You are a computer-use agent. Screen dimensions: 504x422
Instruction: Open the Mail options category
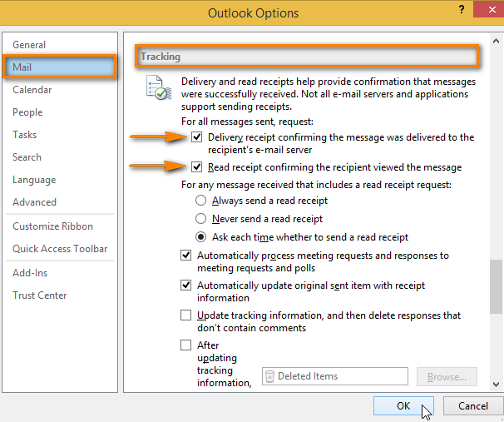tap(59, 67)
